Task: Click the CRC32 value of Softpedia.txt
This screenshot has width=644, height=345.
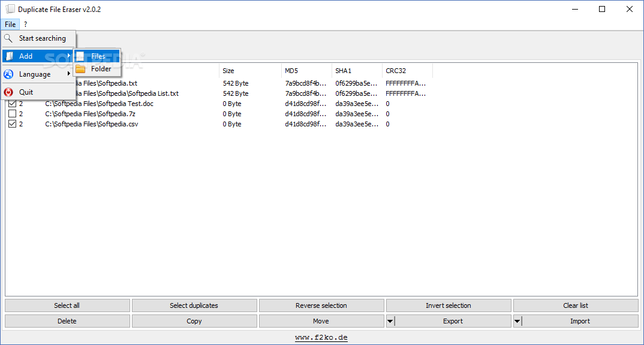Action: 406,83
